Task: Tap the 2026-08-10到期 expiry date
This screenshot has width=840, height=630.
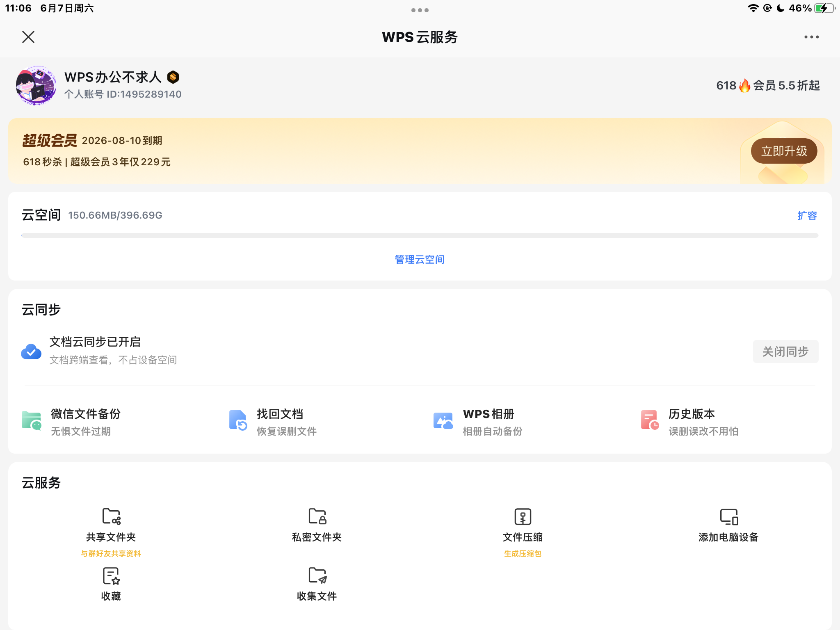Action: [122, 141]
